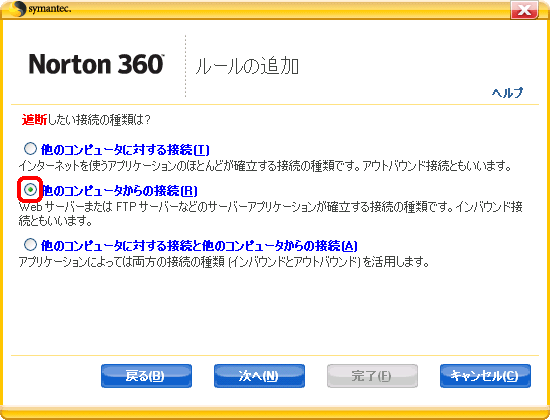Click the ルールの追加 dialog heading
This screenshot has width=550, height=420.
click(247, 66)
